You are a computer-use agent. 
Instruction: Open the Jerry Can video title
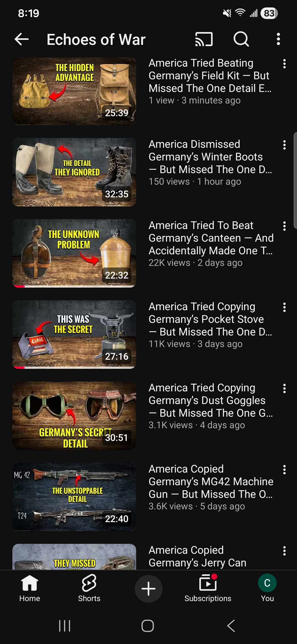tap(197, 556)
